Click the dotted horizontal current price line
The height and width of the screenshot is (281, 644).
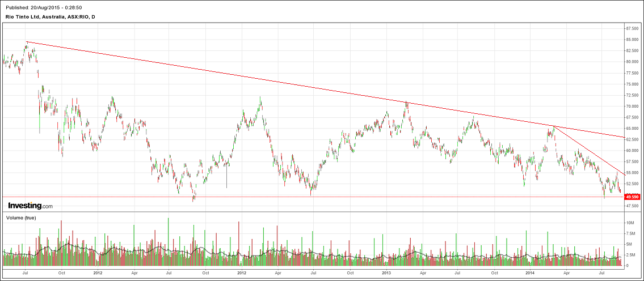(340, 197)
